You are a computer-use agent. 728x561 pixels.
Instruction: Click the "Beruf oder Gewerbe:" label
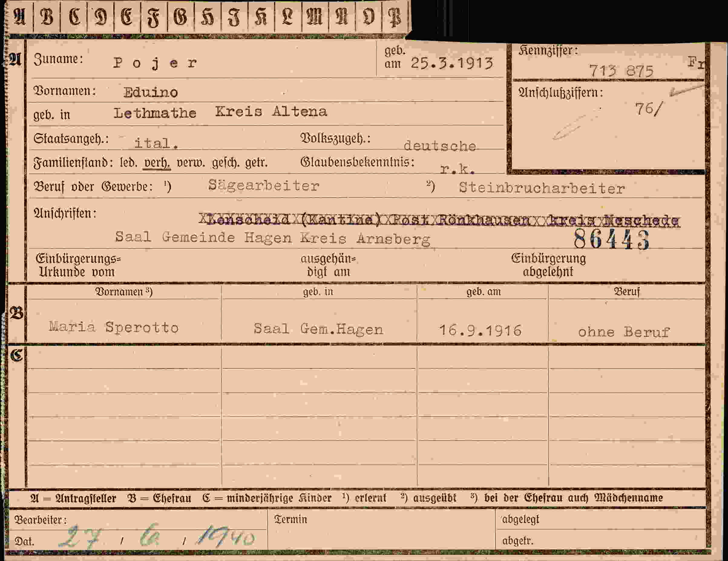pos(93,186)
